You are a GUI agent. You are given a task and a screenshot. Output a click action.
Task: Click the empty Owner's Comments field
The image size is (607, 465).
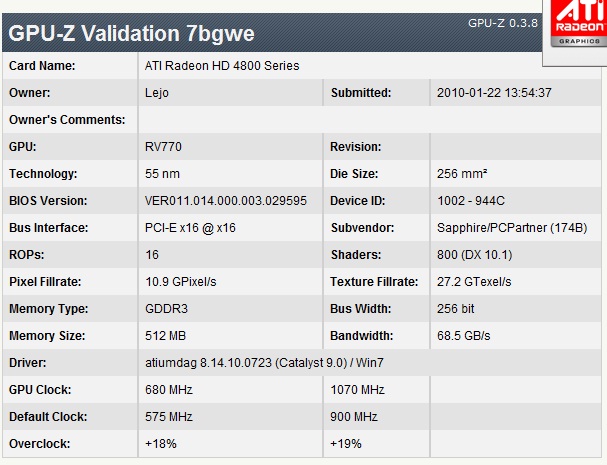click(x=369, y=120)
